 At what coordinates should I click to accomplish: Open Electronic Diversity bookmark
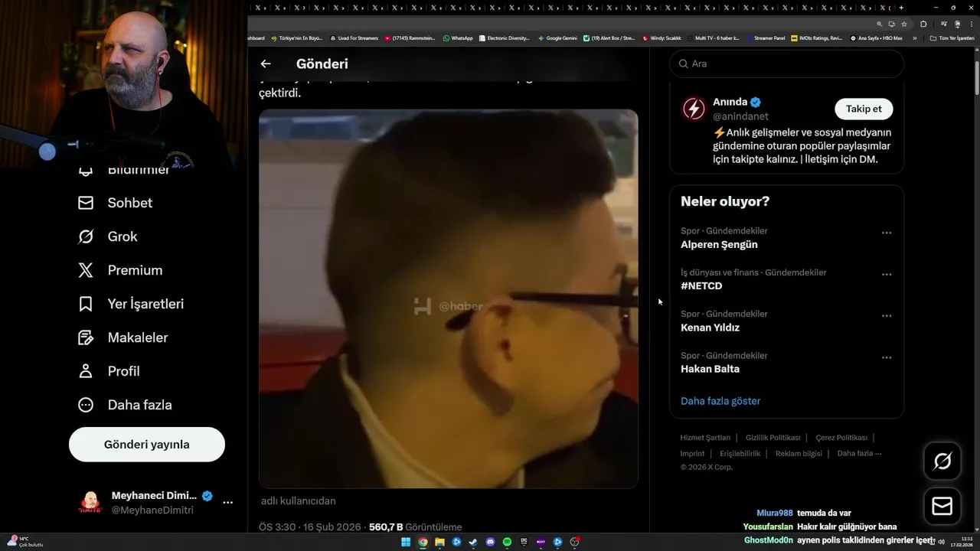[504, 38]
